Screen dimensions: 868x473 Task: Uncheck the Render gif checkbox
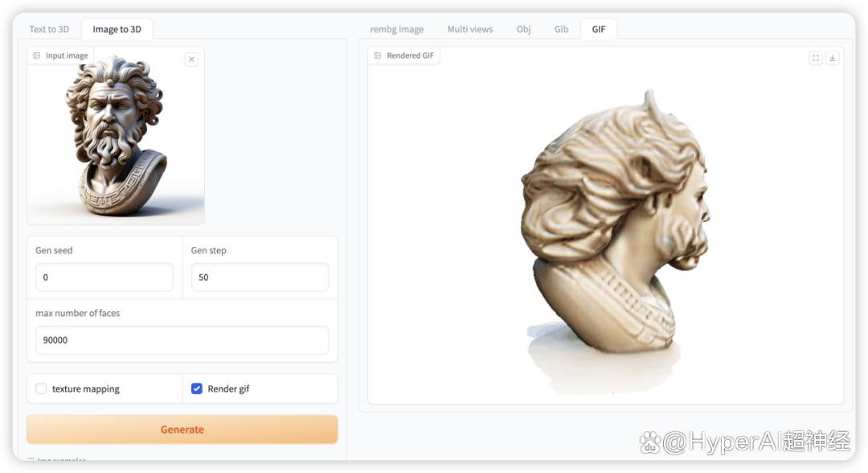(x=197, y=389)
